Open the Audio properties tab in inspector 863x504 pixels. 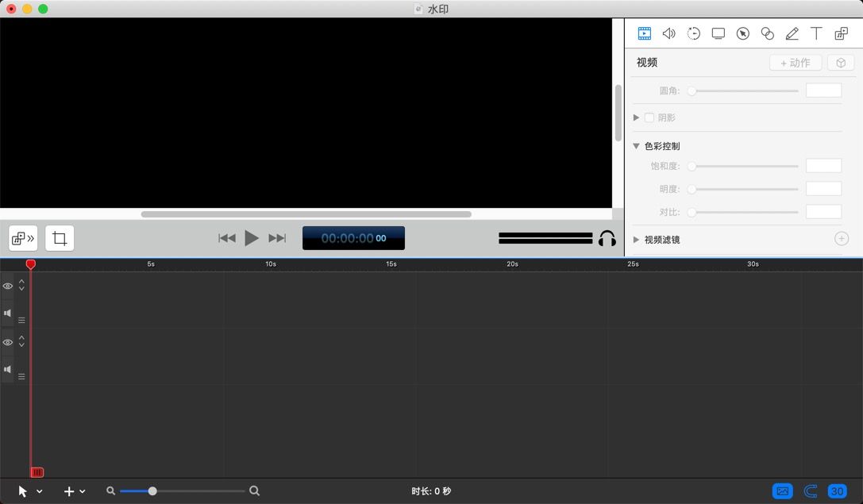[x=669, y=33]
